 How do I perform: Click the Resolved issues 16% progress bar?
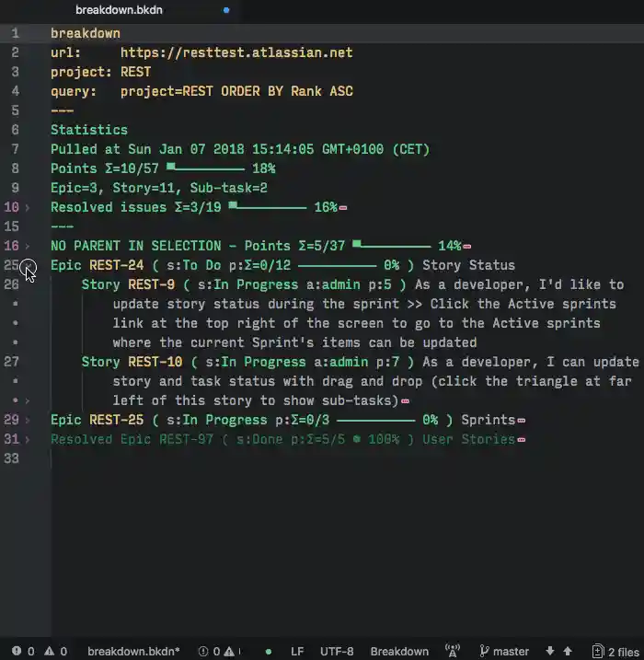[x=268, y=207]
